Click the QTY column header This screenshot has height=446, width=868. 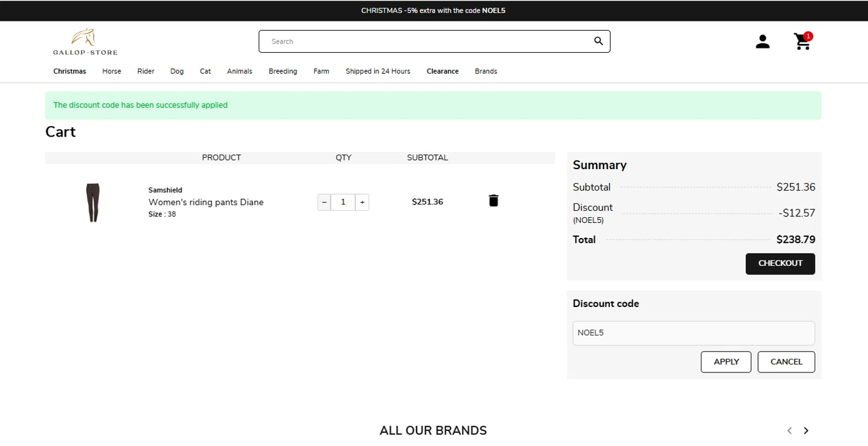344,158
